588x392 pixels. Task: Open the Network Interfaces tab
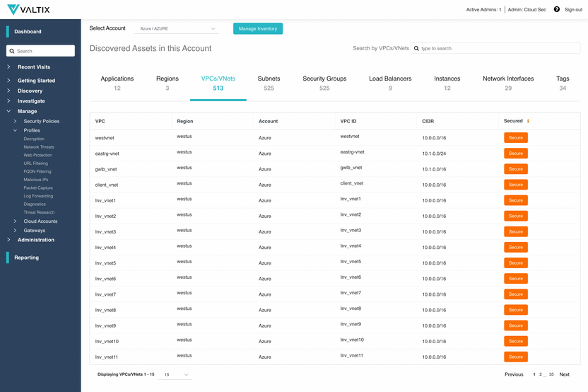pyautogui.click(x=508, y=83)
